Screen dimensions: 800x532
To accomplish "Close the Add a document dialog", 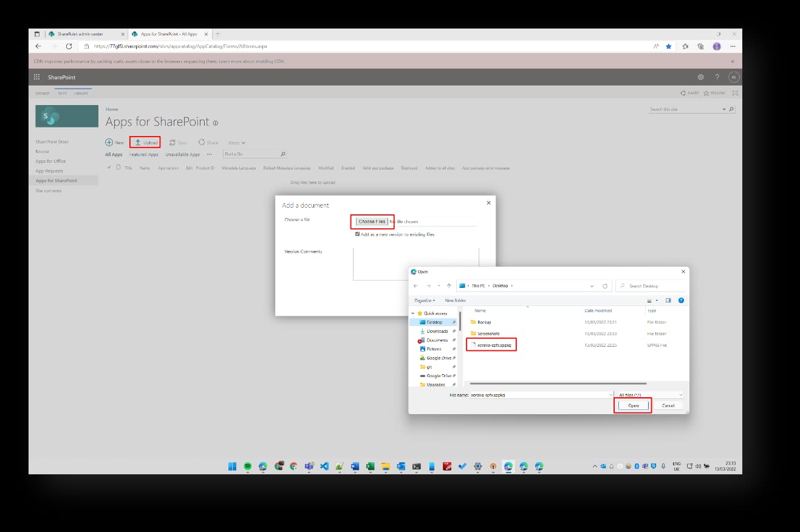I will click(x=489, y=203).
